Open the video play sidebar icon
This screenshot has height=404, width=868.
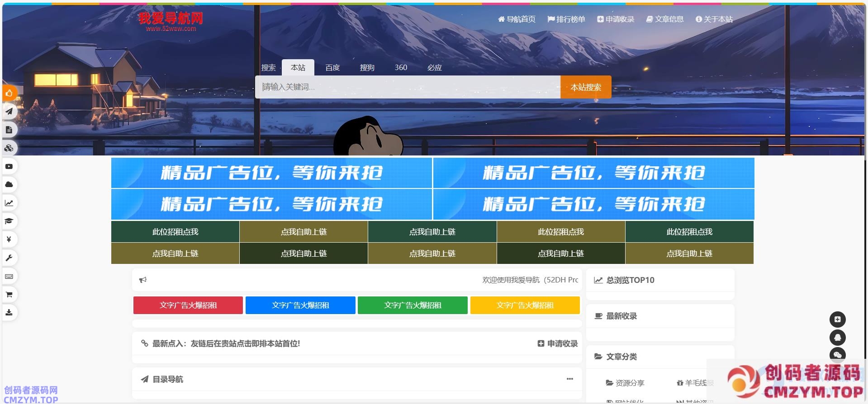pyautogui.click(x=9, y=166)
